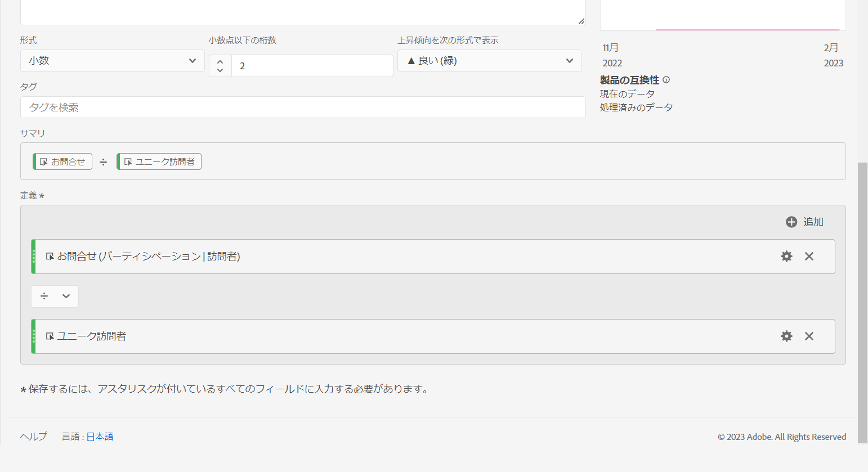Open the 形式 dropdown showing 小数
Image resolution: width=868 pixels, height=472 pixels.
[113, 61]
